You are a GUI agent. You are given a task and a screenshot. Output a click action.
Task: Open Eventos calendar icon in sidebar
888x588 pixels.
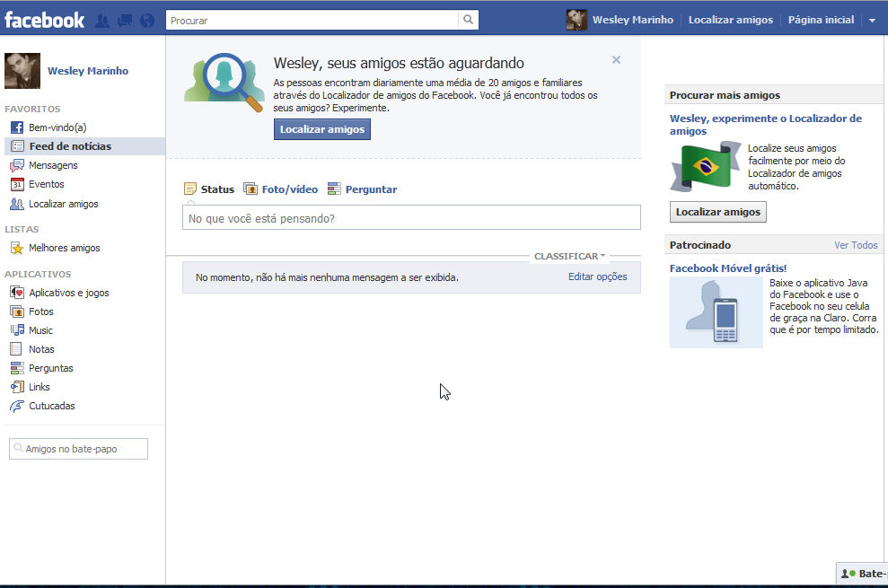pyautogui.click(x=17, y=184)
